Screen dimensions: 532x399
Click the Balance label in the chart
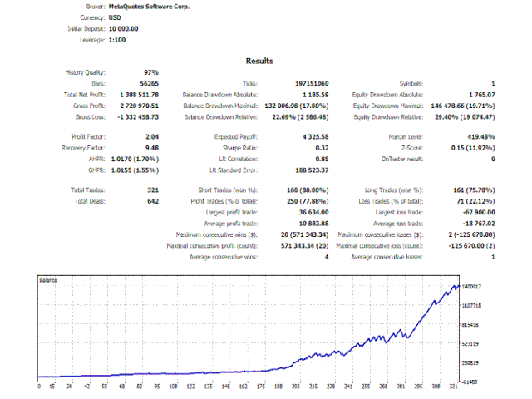click(48, 280)
